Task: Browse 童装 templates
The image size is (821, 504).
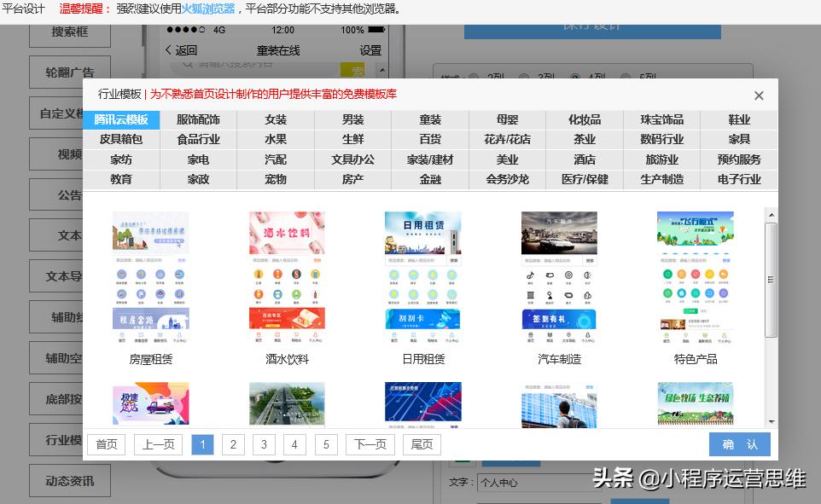Action: (429, 120)
